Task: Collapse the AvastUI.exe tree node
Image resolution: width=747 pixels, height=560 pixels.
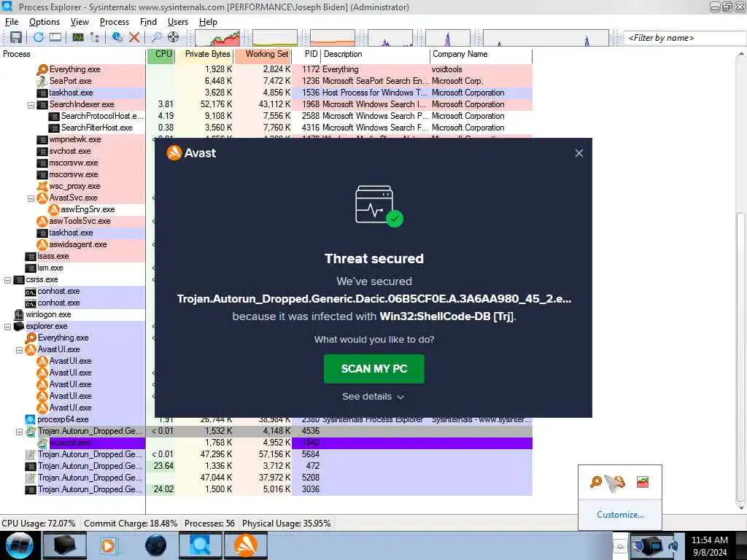Action: (x=19, y=350)
